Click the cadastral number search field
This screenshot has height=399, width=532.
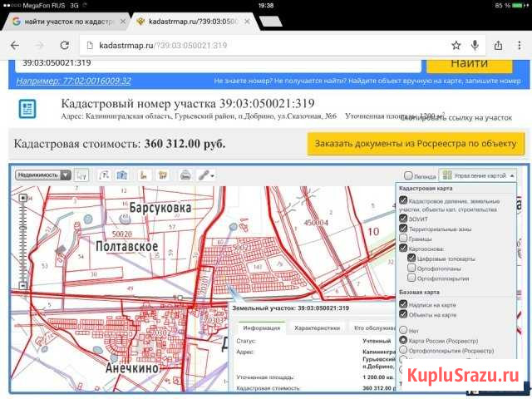(218, 65)
